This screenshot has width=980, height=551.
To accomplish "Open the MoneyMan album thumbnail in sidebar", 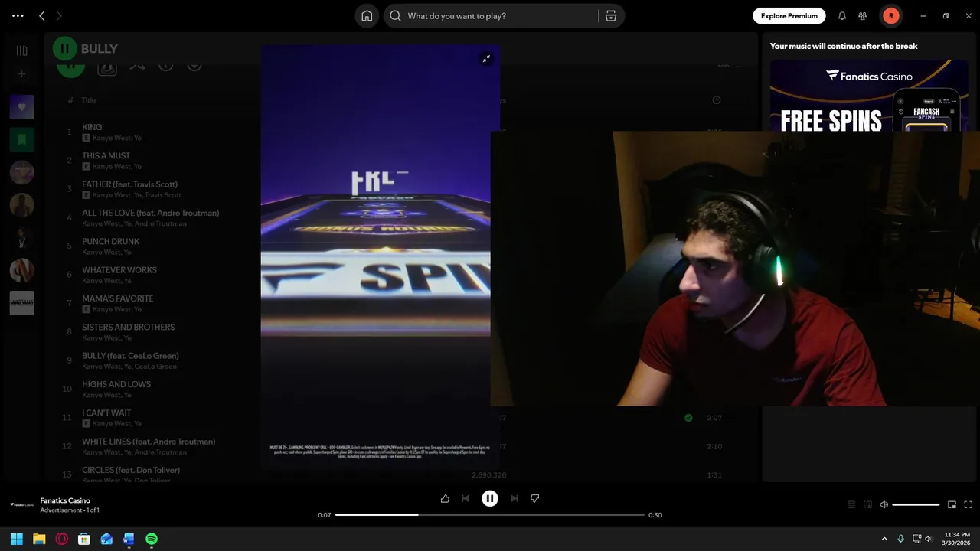I will pos(21,303).
